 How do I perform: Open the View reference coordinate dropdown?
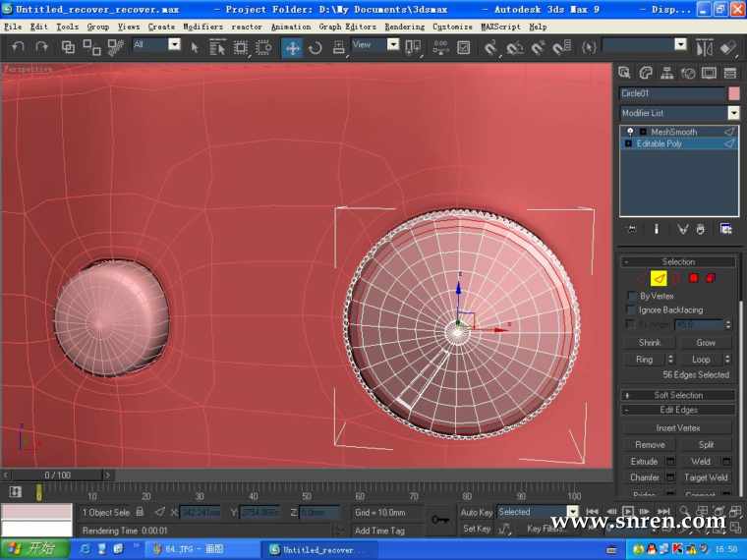point(393,45)
